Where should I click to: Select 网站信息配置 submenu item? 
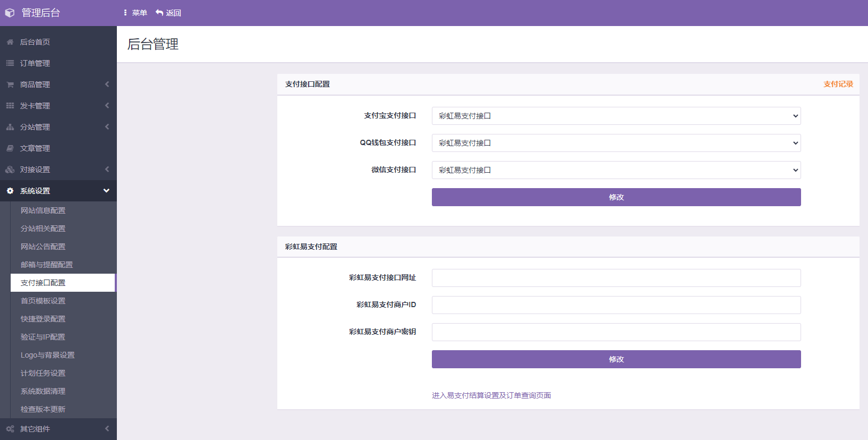coord(63,210)
